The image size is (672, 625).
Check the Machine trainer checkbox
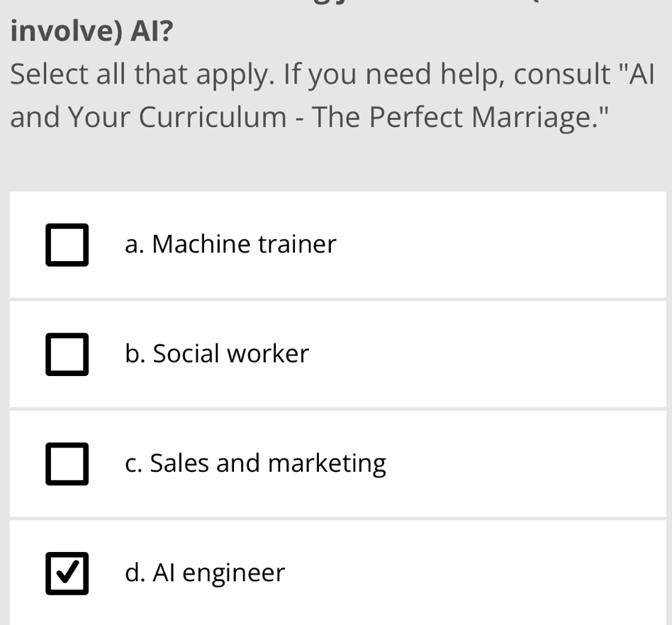tap(67, 245)
